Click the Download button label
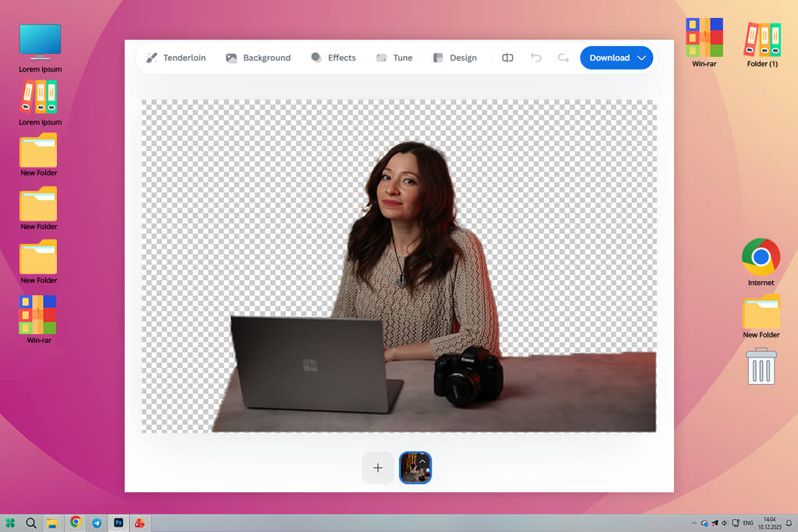798x532 pixels. [609, 58]
